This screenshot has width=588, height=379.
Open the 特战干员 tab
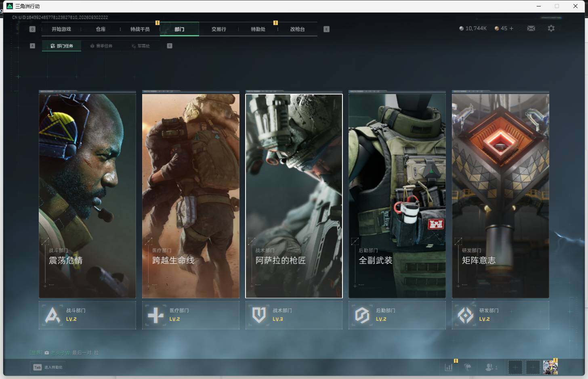[x=140, y=29]
